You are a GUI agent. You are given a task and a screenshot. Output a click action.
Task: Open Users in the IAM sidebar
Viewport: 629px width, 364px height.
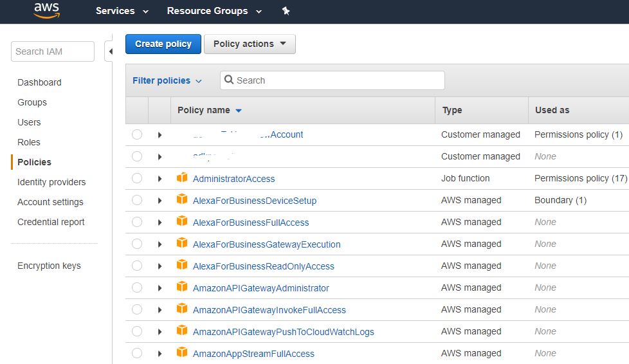pos(29,122)
